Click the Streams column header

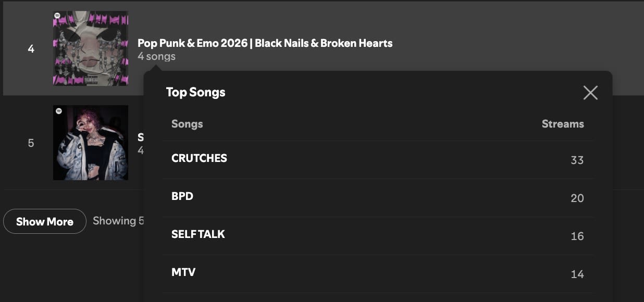[563, 124]
